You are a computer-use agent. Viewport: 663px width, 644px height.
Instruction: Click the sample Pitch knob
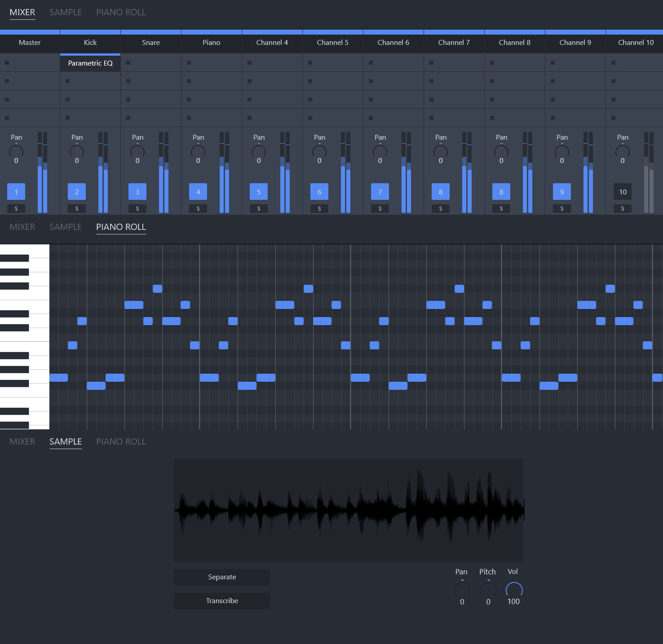[x=488, y=588]
